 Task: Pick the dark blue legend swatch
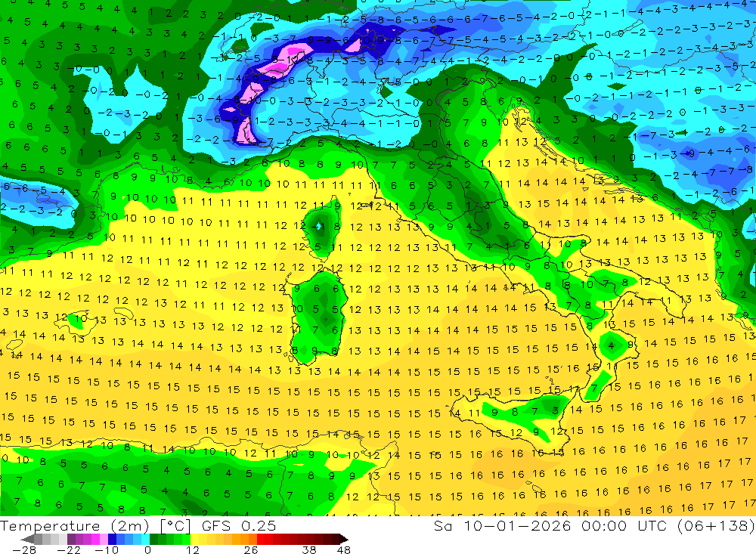(x=112, y=539)
